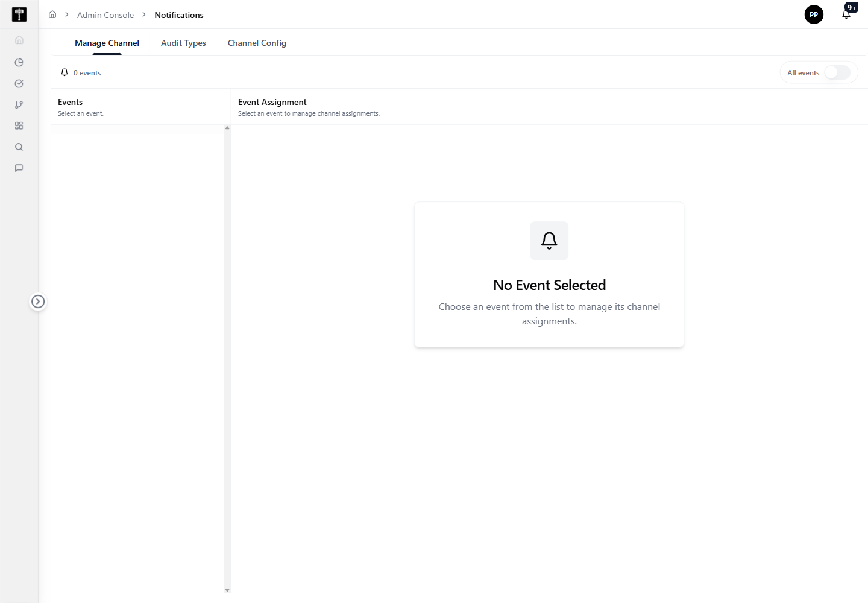
Task: Open the notification bell with 9+ badge
Action: pos(847,13)
